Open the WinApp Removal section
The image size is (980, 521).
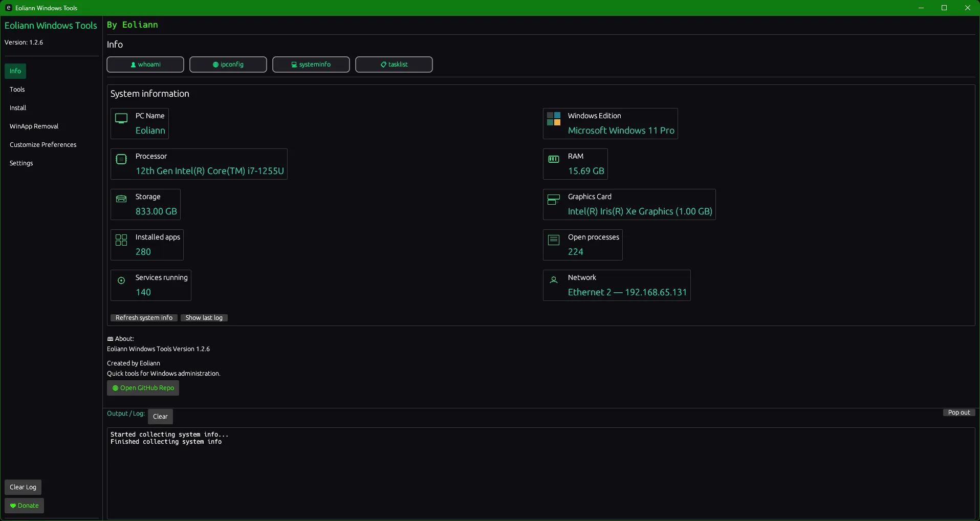[34, 126]
